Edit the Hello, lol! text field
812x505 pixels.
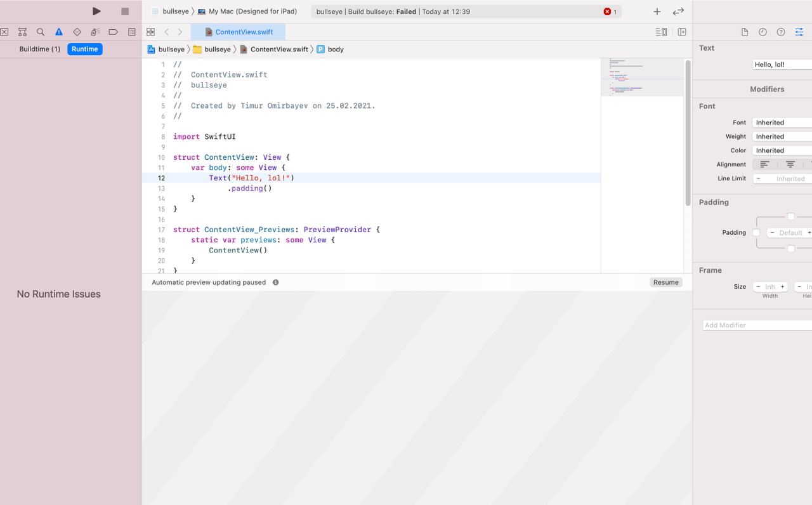(782, 65)
